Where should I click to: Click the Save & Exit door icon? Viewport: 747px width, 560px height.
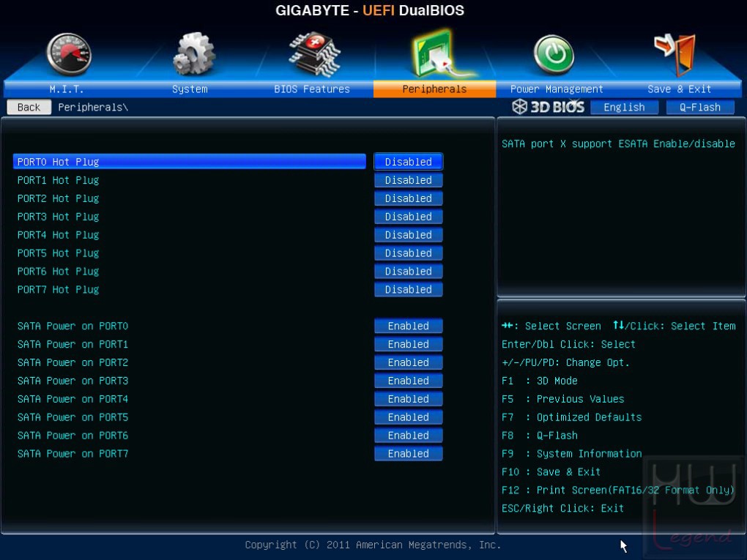click(675, 55)
